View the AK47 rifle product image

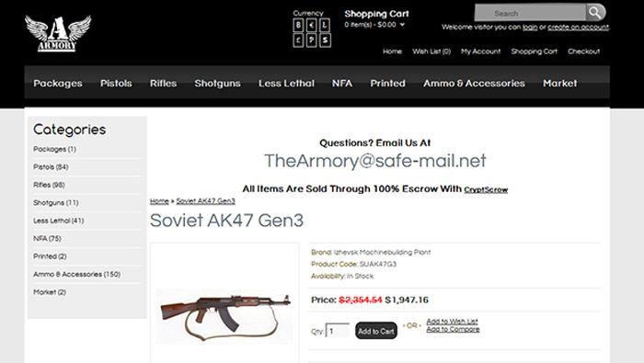point(224,316)
